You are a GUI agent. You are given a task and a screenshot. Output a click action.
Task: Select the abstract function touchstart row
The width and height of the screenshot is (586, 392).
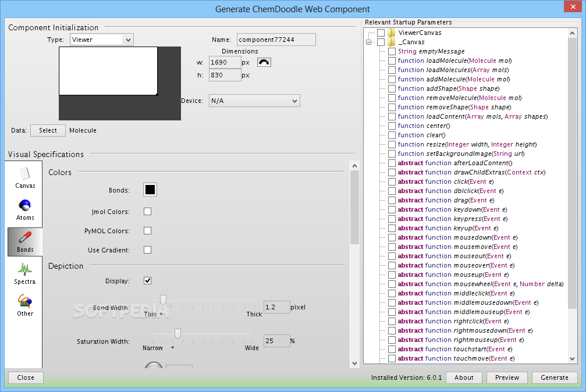coord(455,349)
